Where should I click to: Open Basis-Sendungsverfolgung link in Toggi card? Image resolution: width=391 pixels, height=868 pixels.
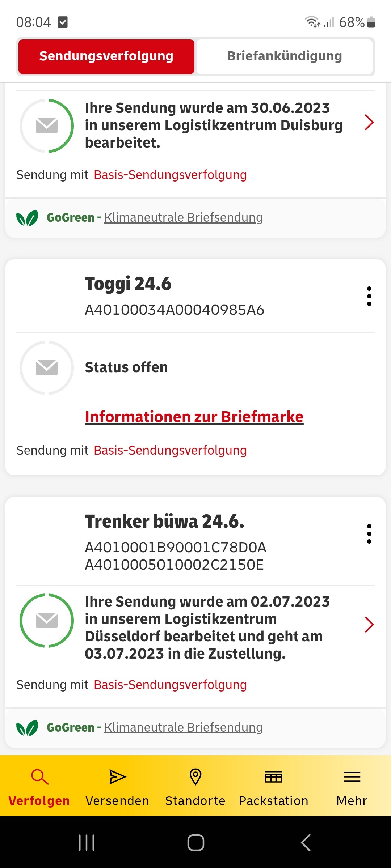(x=170, y=450)
